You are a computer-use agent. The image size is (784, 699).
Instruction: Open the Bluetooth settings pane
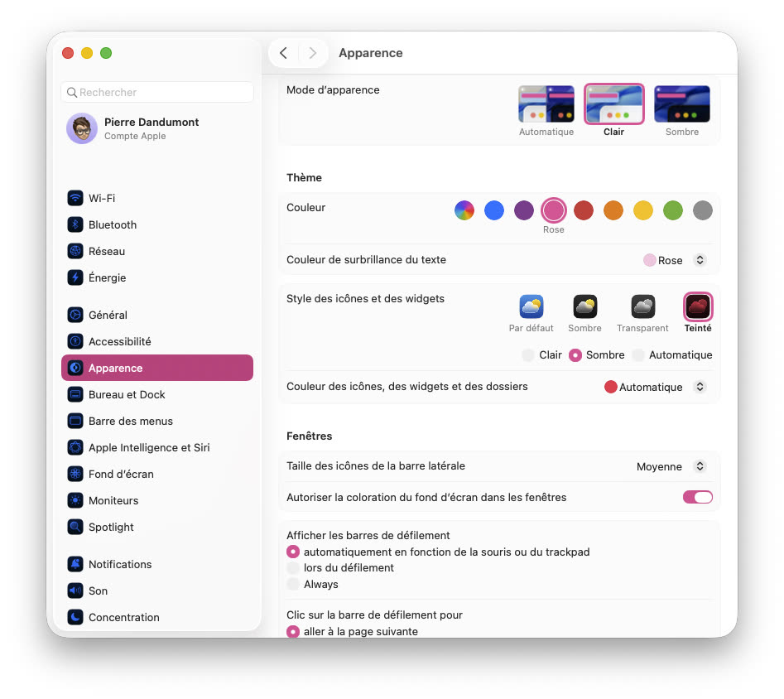coord(157,224)
